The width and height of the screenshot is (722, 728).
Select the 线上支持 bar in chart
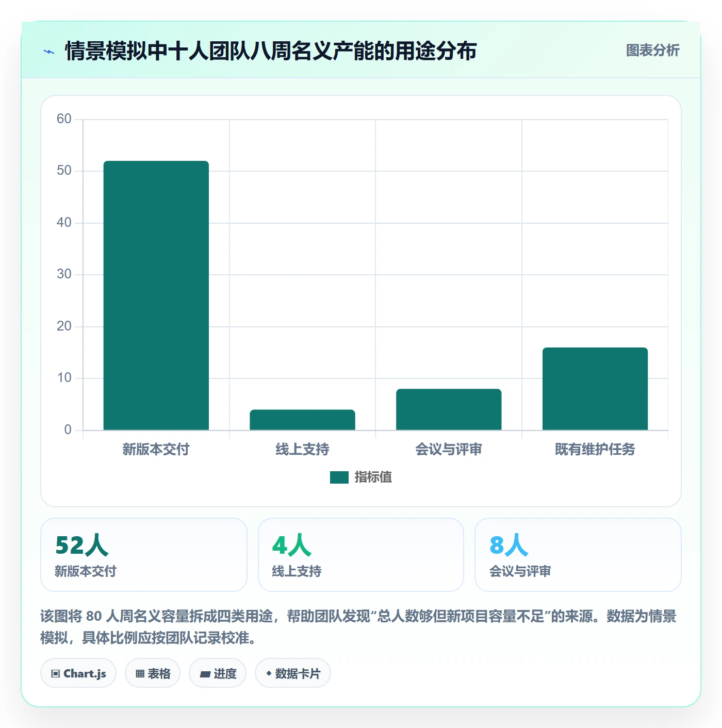303,420
